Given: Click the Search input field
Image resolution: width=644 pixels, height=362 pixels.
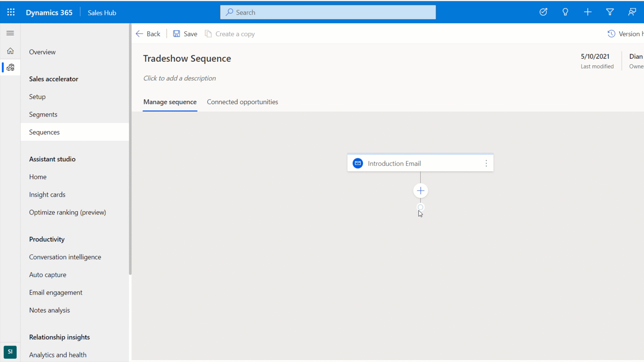Looking at the screenshot, I should pos(328,12).
